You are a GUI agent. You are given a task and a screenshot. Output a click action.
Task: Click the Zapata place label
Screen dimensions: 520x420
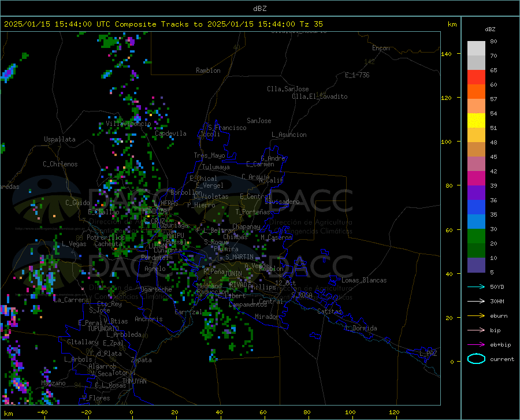(142, 360)
